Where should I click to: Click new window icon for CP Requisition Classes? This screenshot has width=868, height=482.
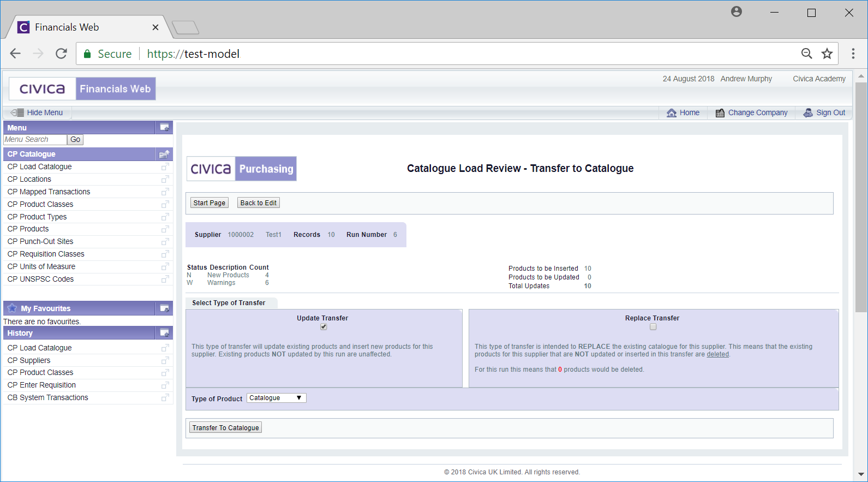click(x=165, y=254)
